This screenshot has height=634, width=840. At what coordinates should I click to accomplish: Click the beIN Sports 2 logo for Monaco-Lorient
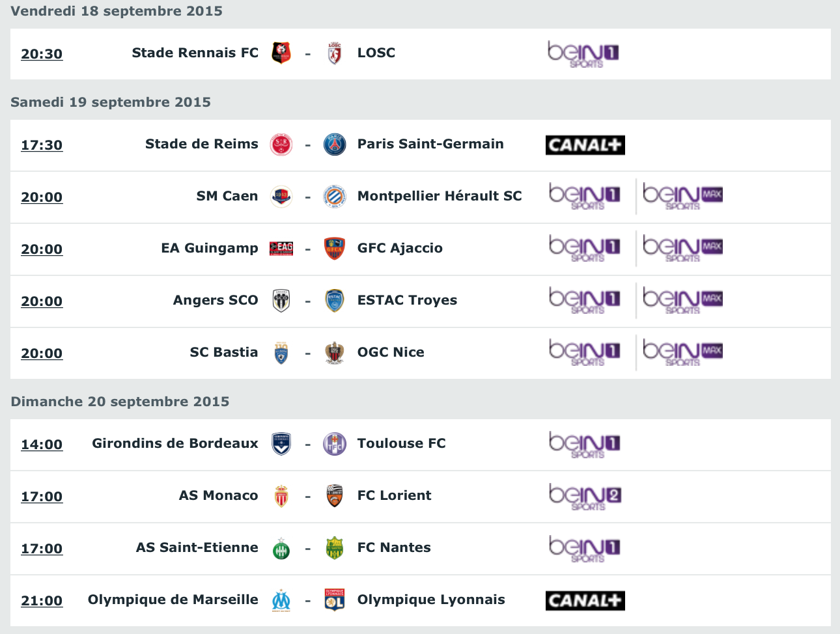pyautogui.click(x=584, y=495)
